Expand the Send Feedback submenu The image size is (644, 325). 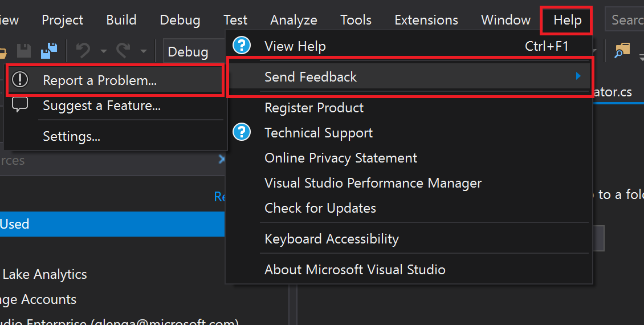[409, 77]
